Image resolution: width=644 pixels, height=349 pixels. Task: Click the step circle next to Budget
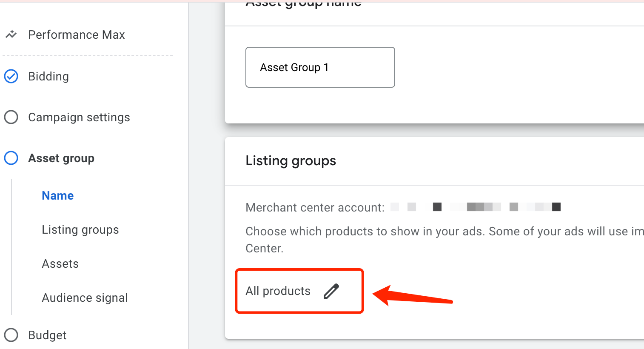tap(11, 335)
